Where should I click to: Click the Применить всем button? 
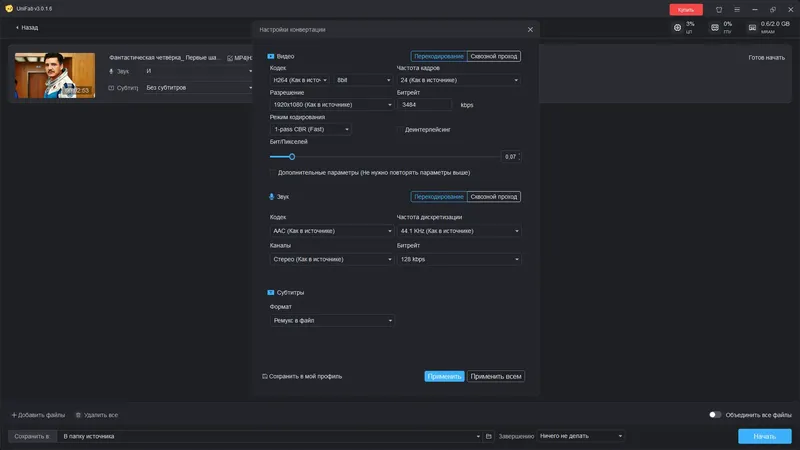click(x=496, y=377)
